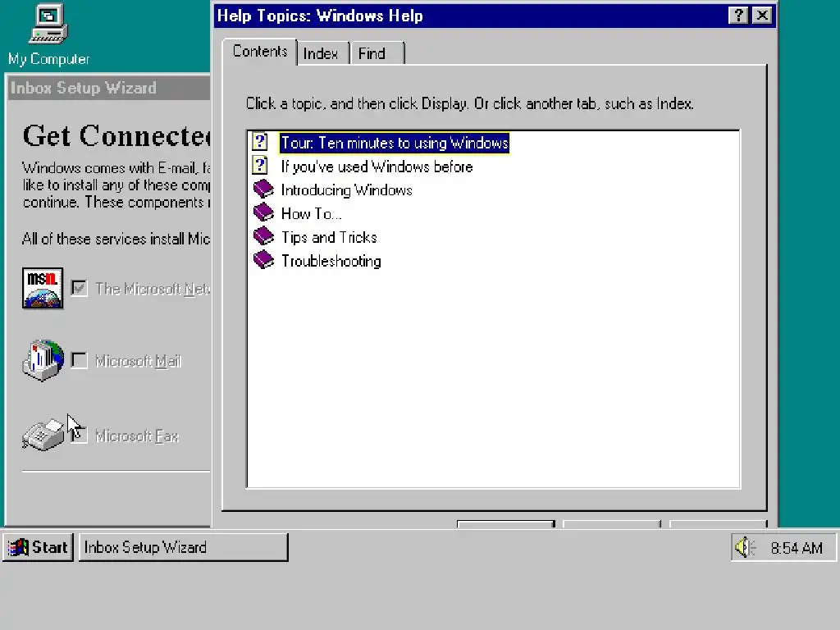Image resolution: width=840 pixels, height=630 pixels.
Task: Click the purple book icon for Tips and Tricks
Action: (x=263, y=236)
